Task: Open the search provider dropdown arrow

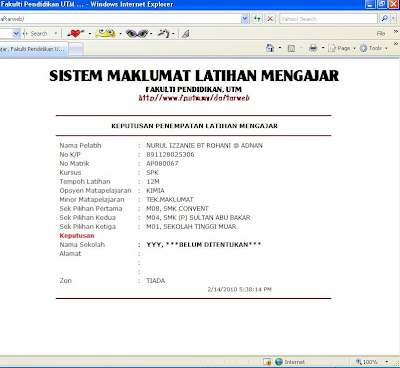Action: pyautogui.click(x=394, y=19)
